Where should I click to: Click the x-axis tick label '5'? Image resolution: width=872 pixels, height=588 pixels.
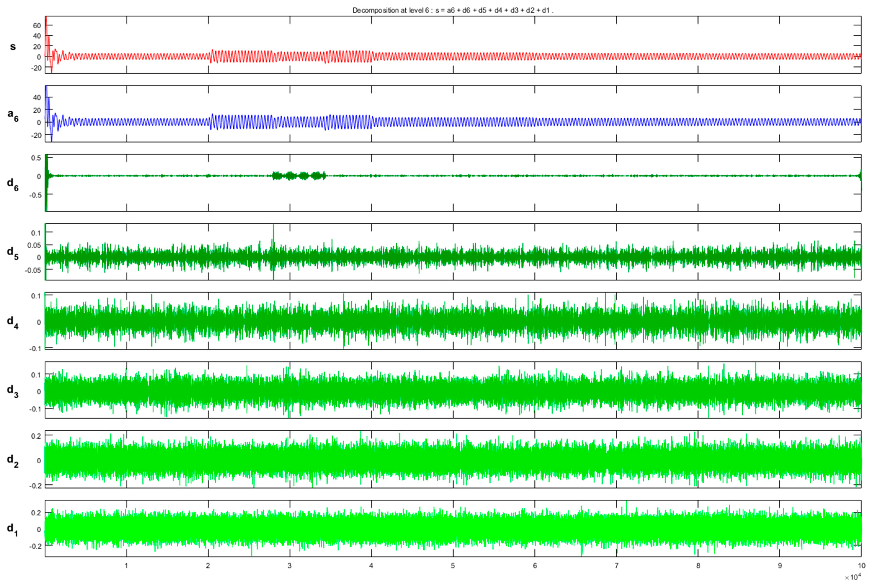click(x=453, y=566)
